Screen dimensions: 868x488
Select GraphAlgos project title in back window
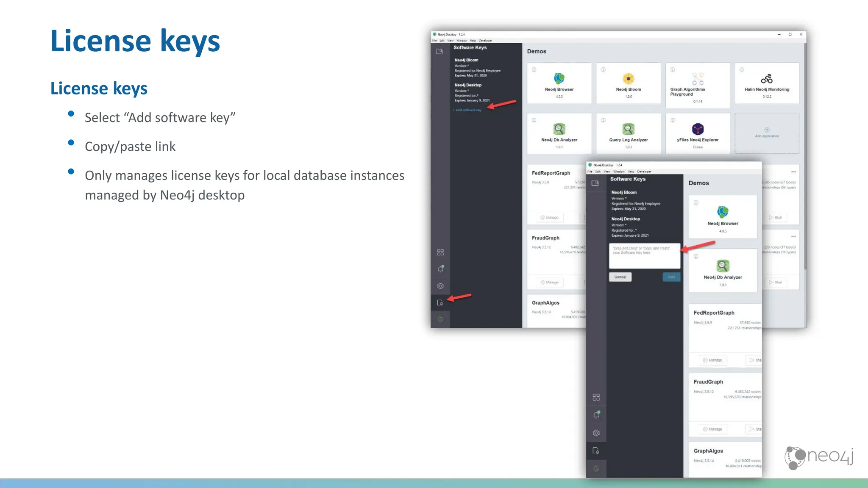click(x=545, y=303)
